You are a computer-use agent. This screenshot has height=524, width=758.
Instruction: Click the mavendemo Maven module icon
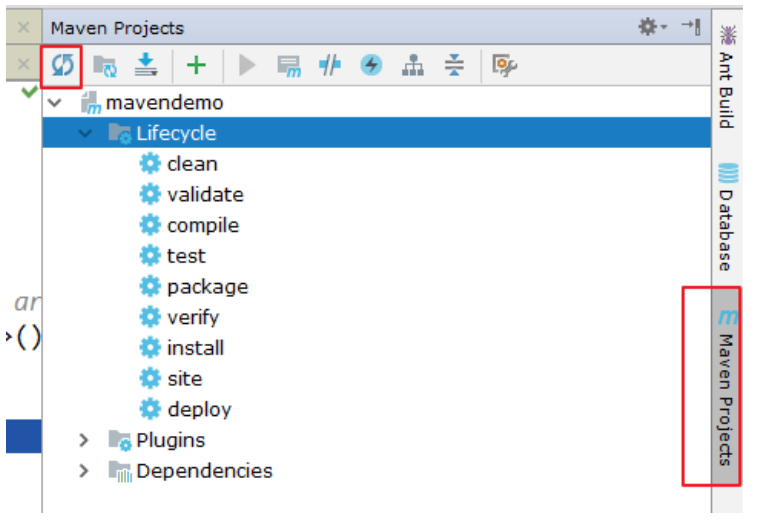point(91,102)
